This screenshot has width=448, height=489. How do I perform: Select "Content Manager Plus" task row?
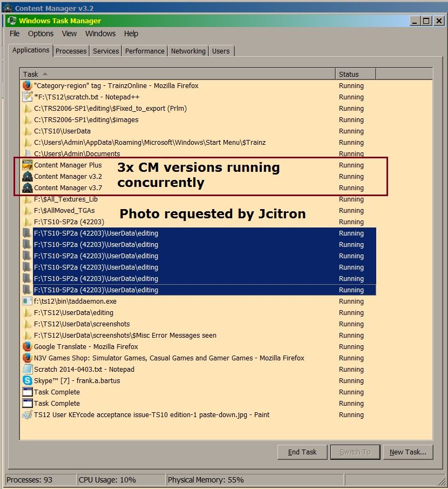coord(199,165)
